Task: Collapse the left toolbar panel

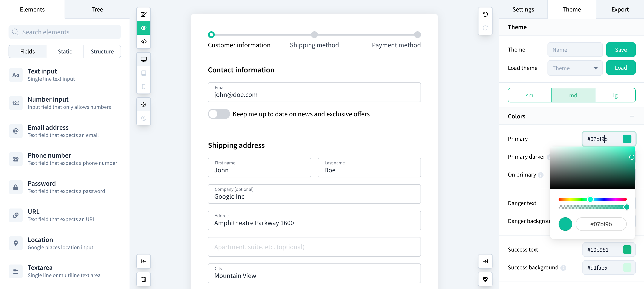Action: [144, 261]
